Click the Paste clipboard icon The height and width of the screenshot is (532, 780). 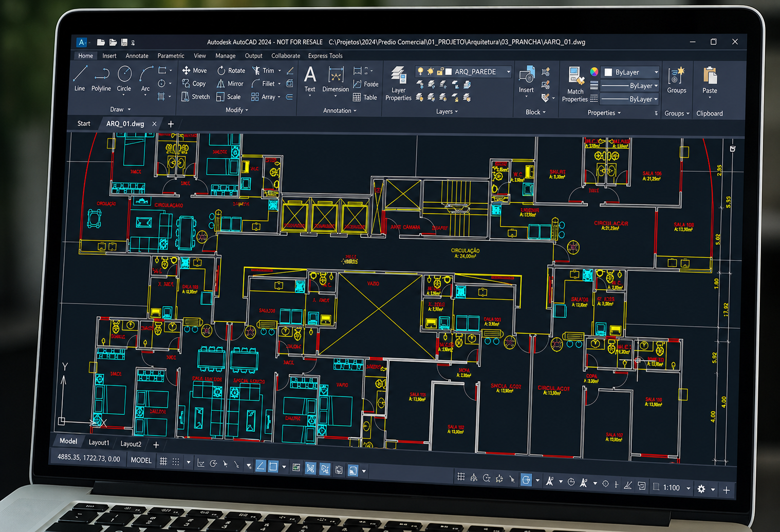pyautogui.click(x=710, y=75)
